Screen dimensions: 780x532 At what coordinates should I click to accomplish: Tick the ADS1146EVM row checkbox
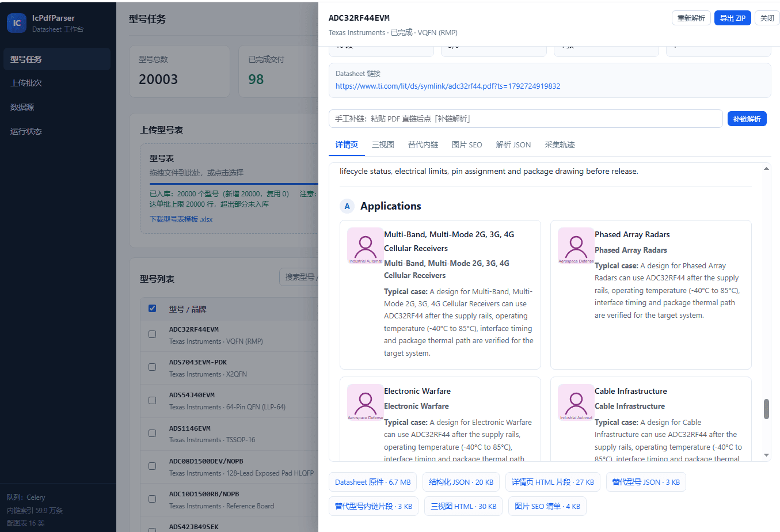click(x=153, y=433)
